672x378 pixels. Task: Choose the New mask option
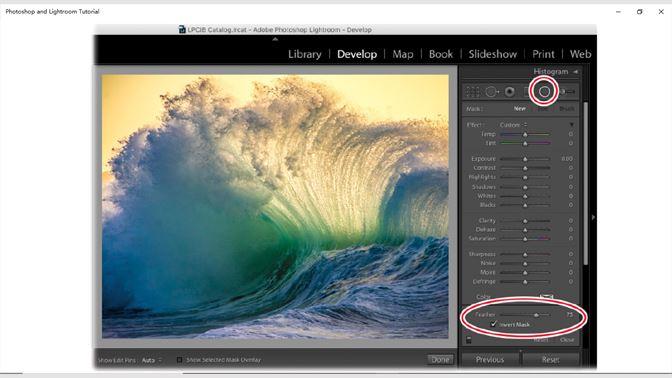click(520, 108)
